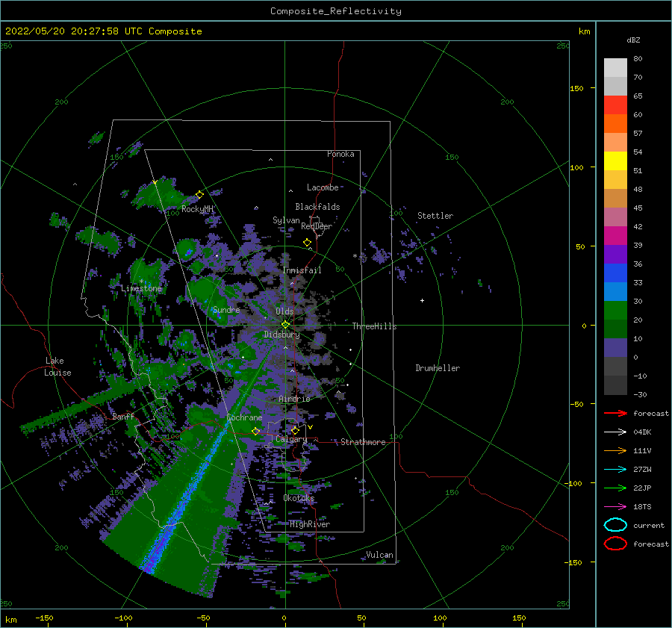Click the Olds city label
This screenshot has width=672, height=628.
click(284, 311)
